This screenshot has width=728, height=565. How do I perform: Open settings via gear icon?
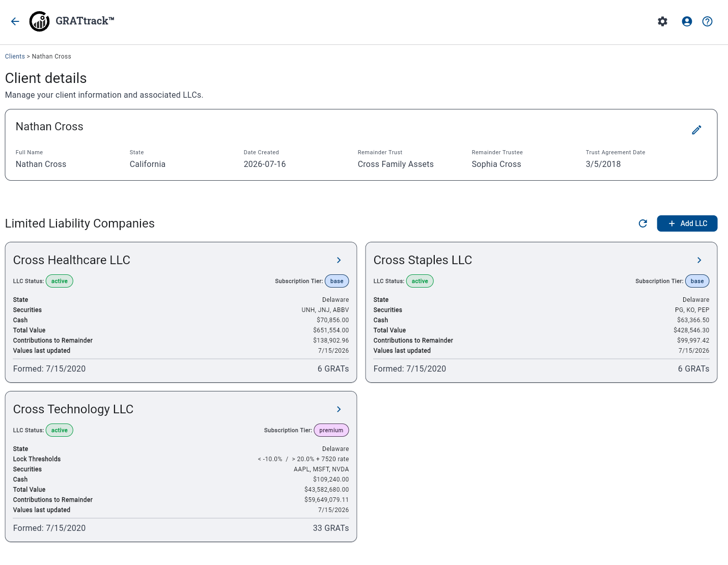pos(662,21)
